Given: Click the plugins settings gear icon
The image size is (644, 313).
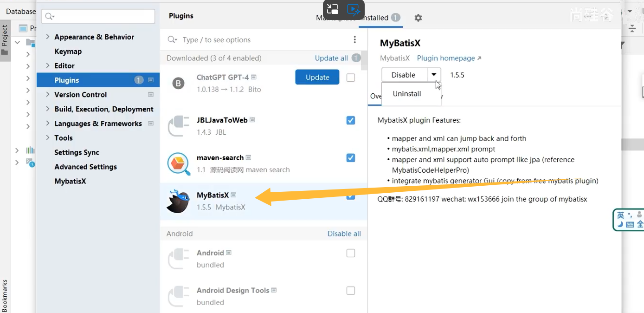Looking at the screenshot, I should [418, 18].
